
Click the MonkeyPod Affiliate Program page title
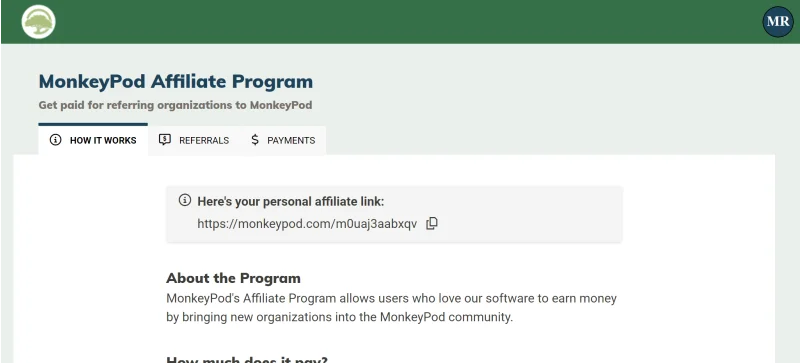point(176,82)
